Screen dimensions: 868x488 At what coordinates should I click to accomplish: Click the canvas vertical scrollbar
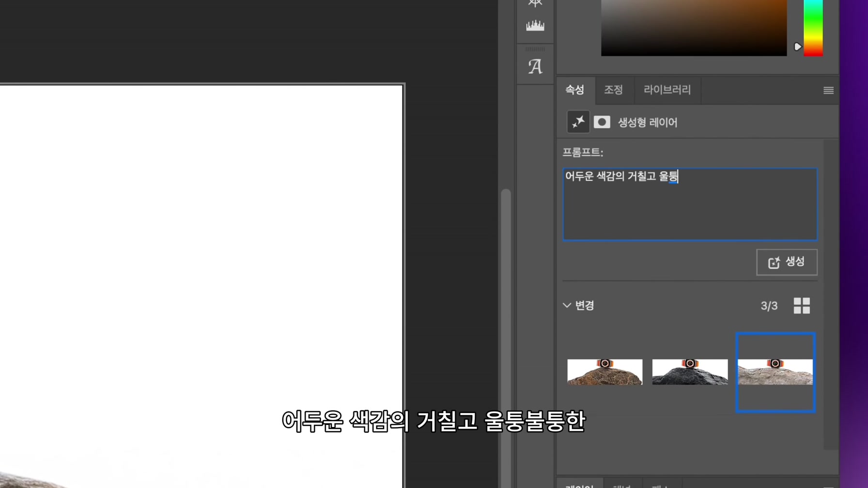click(x=506, y=337)
